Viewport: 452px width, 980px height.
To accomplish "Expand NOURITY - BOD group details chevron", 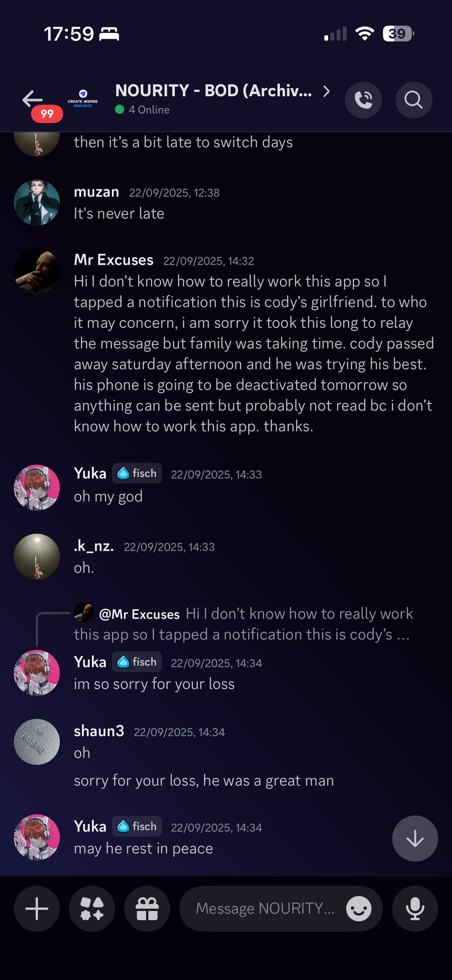I will tap(326, 91).
